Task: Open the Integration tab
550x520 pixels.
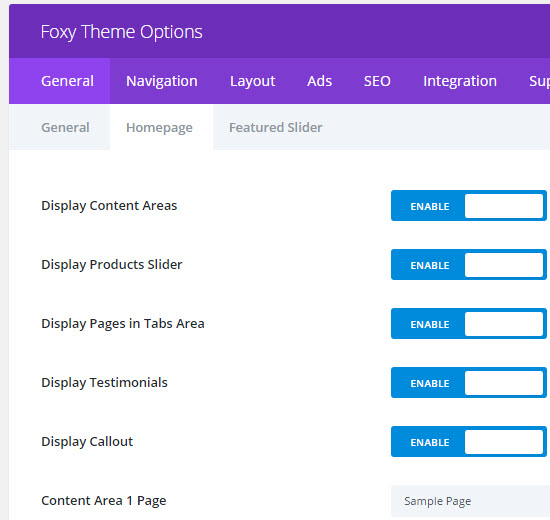Action: (x=460, y=81)
